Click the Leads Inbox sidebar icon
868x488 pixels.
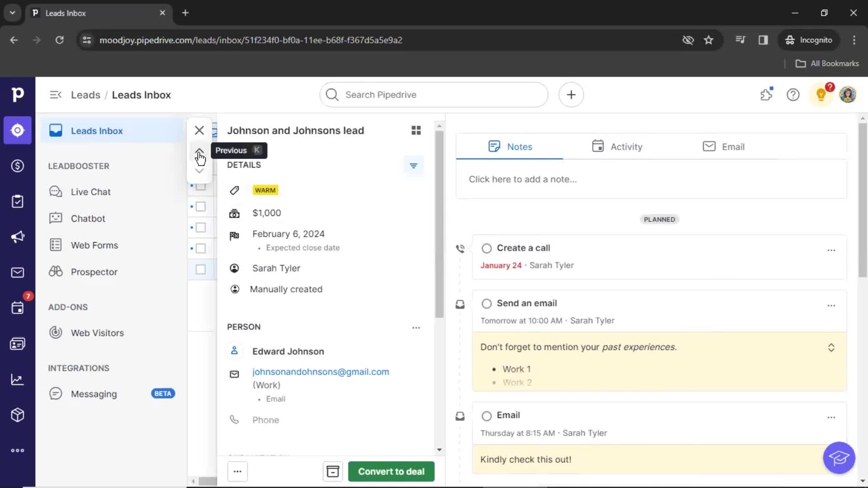point(16,130)
